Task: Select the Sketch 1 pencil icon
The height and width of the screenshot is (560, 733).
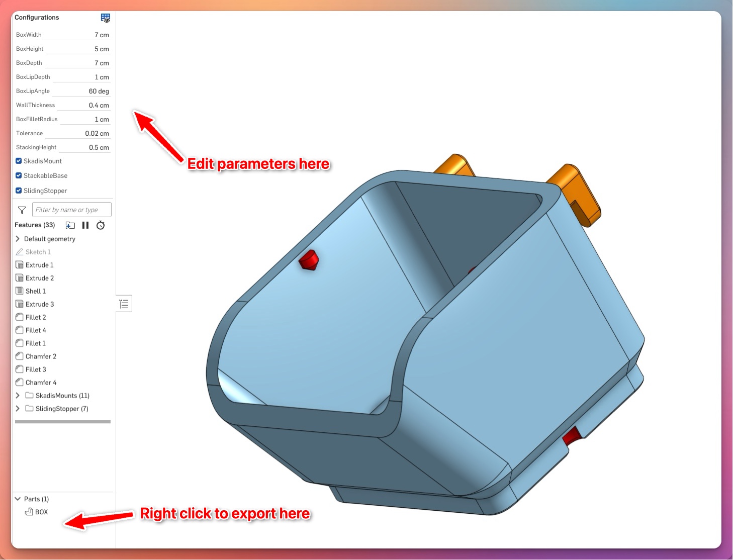Action: pyautogui.click(x=20, y=252)
